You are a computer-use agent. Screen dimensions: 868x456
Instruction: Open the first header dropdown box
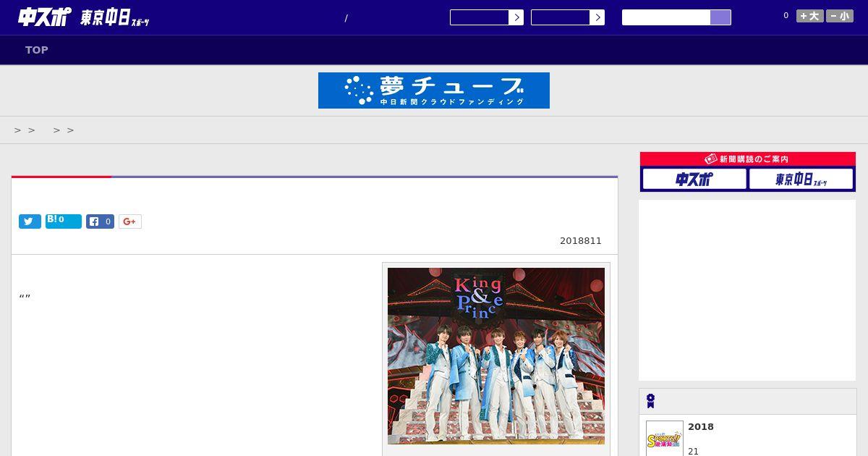[x=486, y=17]
